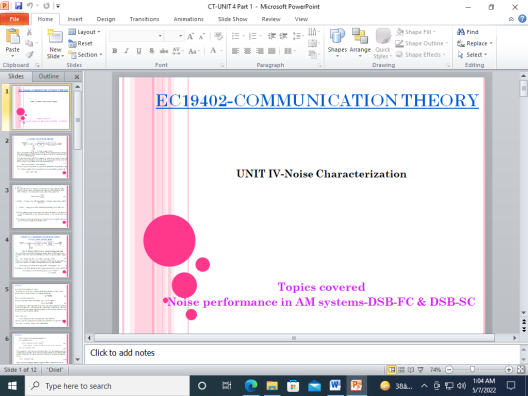Select slide 3 thumbnail
Screen dimensions: 528x396
[40, 206]
